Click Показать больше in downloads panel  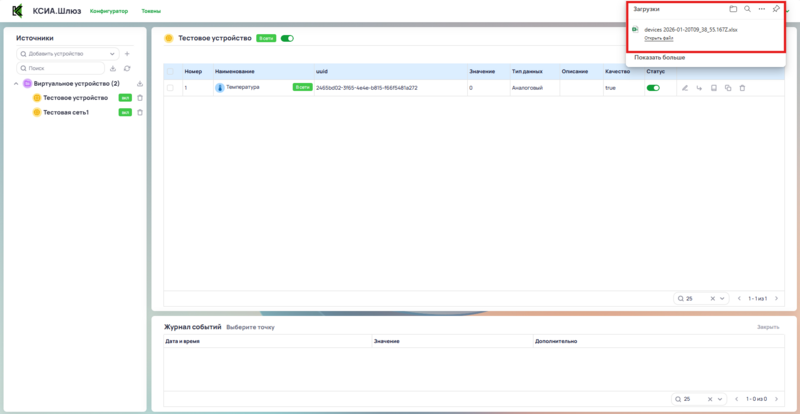point(660,58)
